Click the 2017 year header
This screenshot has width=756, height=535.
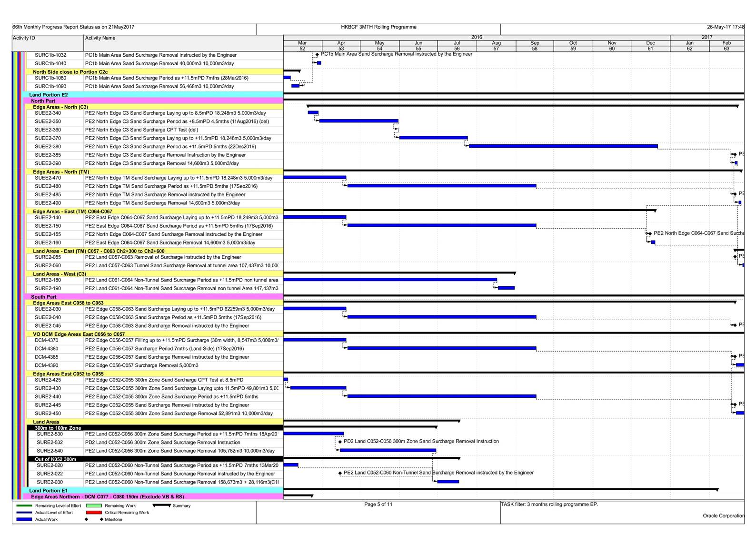point(707,37)
